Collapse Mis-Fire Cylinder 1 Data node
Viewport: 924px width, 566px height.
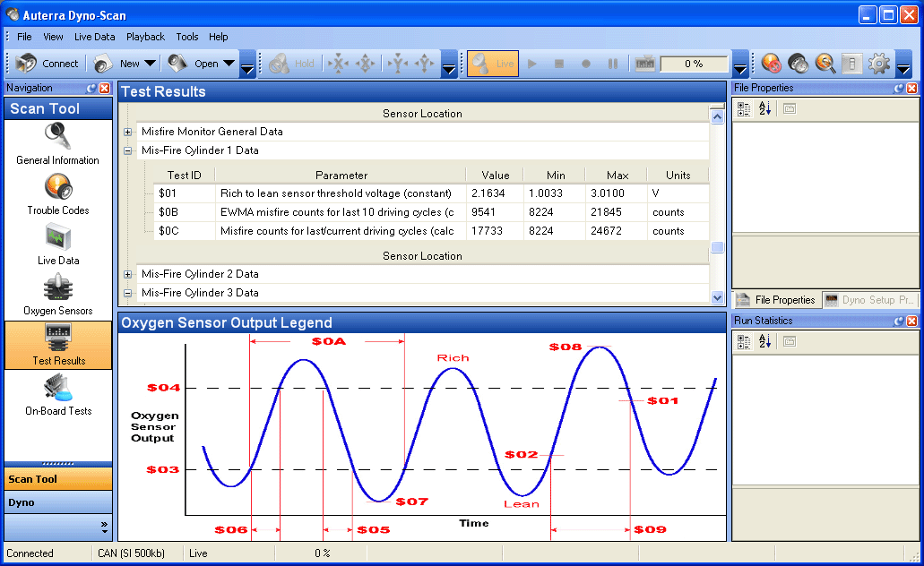pos(127,150)
